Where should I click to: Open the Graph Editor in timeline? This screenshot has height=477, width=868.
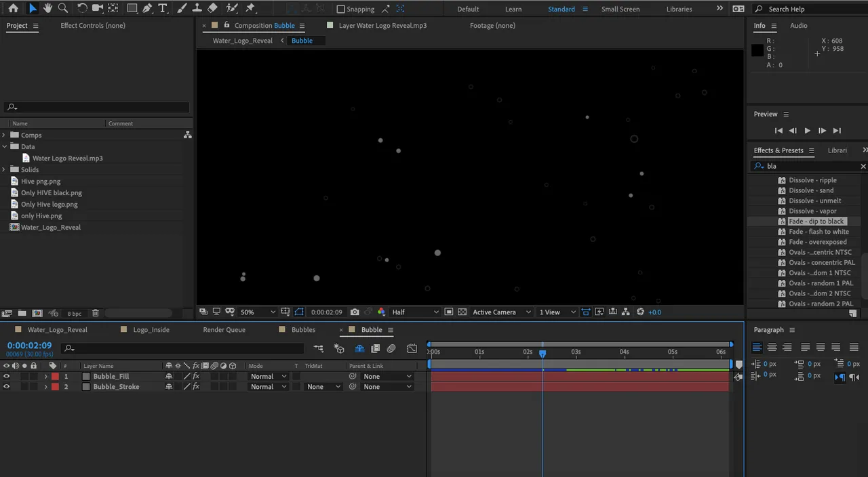[412, 348]
